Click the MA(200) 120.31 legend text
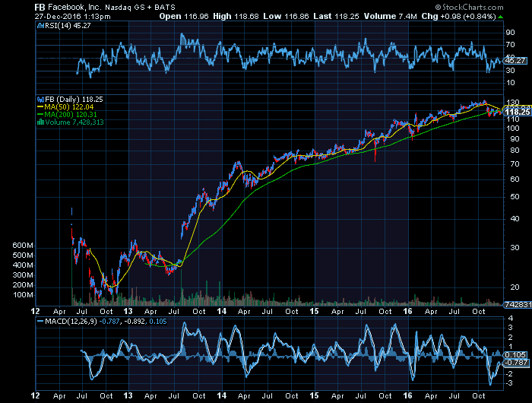 tap(71, 115)
